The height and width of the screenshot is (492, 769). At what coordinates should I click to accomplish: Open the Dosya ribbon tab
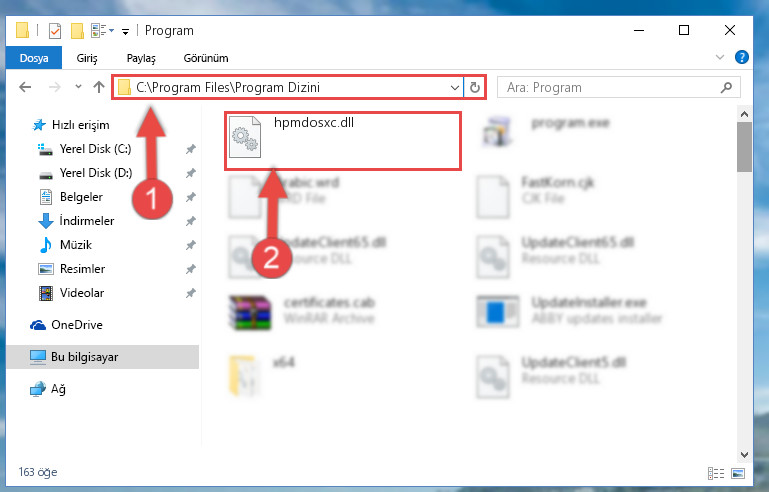(34, 58)
